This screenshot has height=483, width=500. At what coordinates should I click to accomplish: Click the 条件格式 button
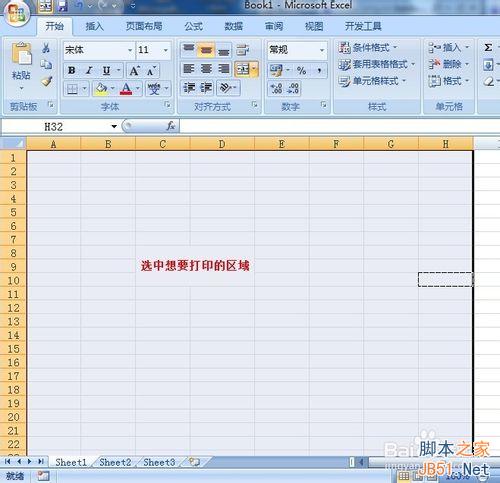click(x=368, y=48)
